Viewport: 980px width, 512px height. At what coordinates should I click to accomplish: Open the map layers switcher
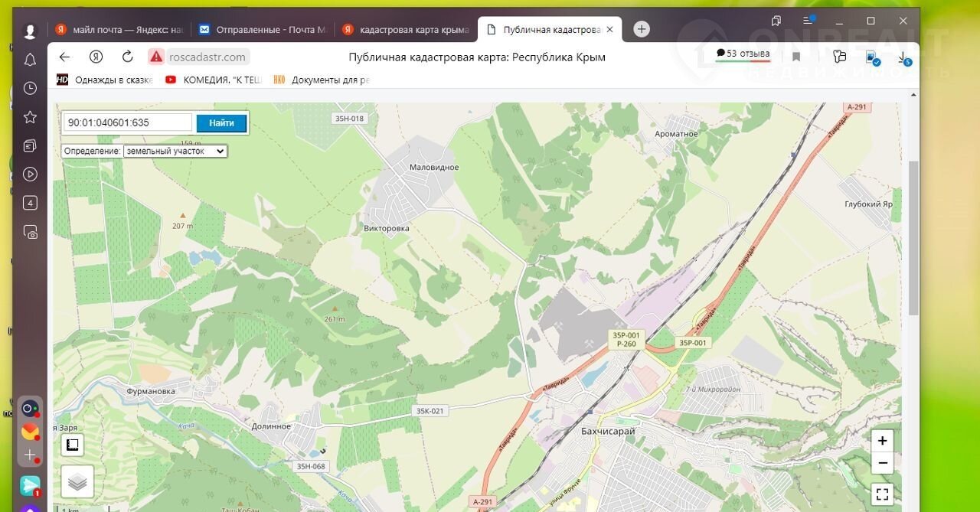coord(77,481)
